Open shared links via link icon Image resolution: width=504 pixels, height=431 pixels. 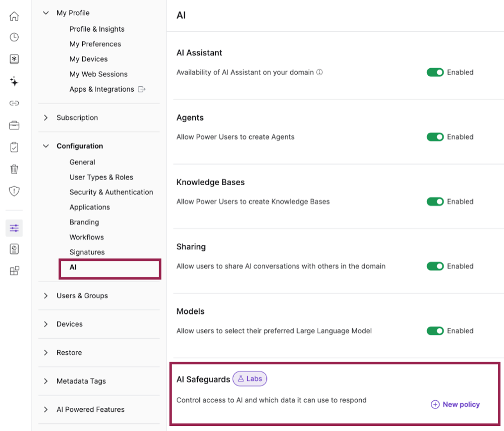point(14,103)
